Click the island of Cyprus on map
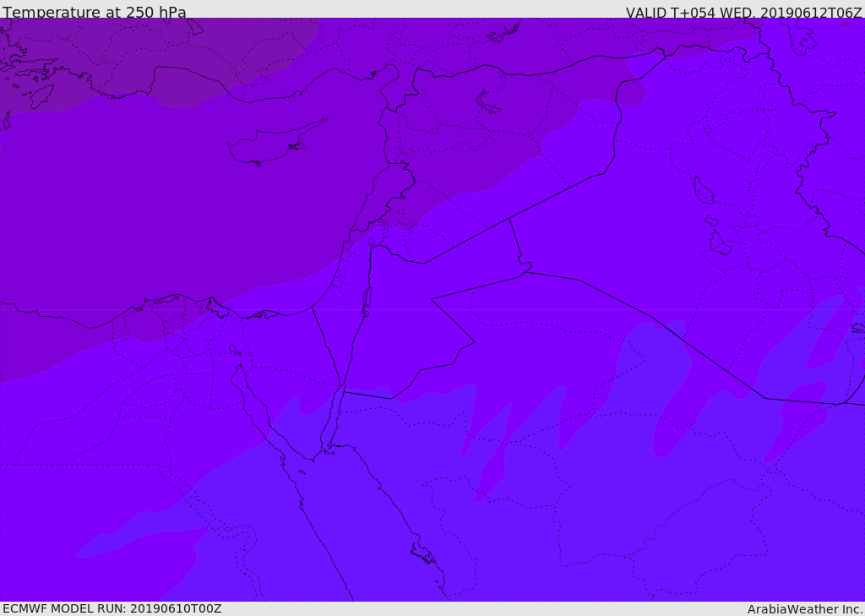This screenshot has width=865, height=616. (x=278, y=143)
